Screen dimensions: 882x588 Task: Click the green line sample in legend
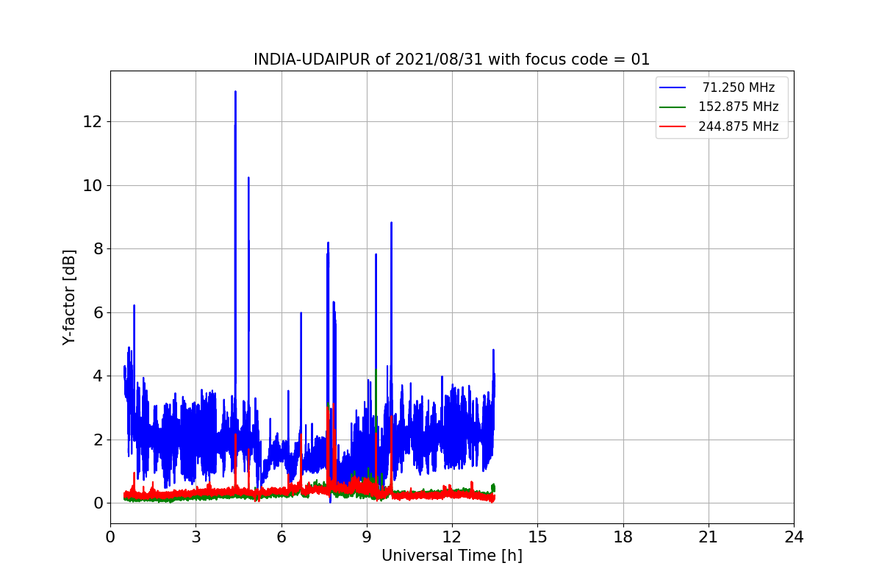673,107
